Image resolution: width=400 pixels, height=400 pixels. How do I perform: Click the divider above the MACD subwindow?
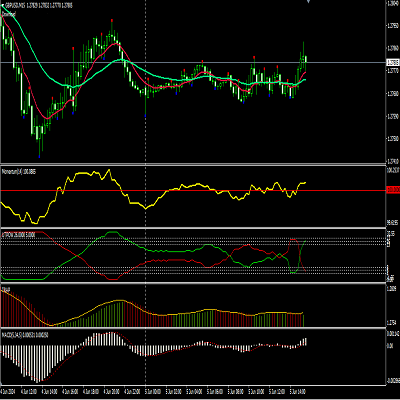pos(193,328)
